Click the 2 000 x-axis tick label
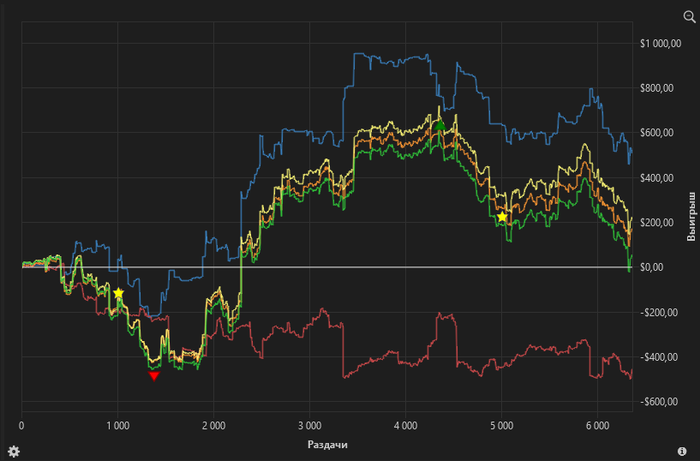 coord(213,426)
